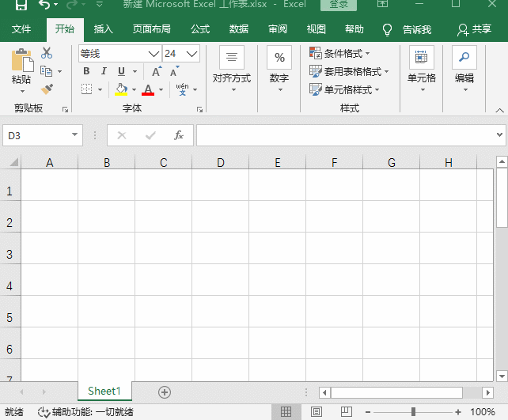Expand the 粘贴 paste options arrow
The width and height of the screenshot is (508, 420).
coord(22,91)
